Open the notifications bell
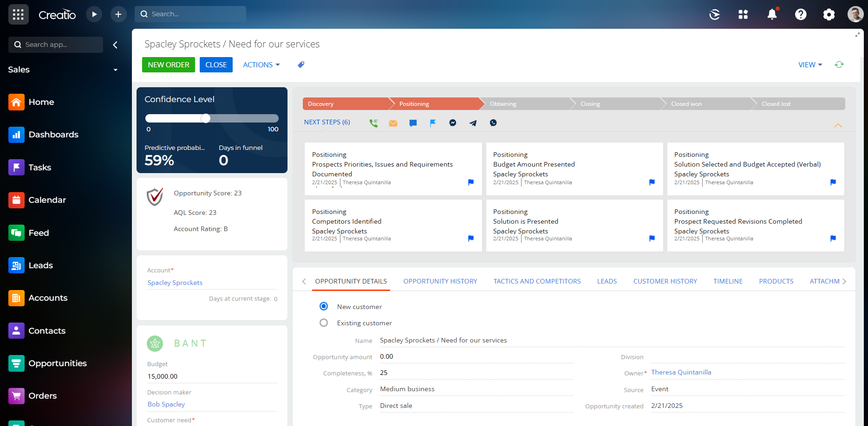 click(772, 14)
